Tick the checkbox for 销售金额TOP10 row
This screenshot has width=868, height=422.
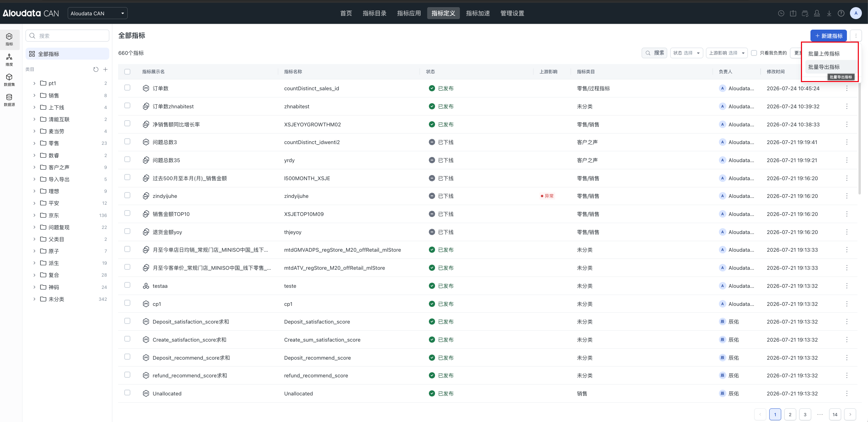click(127, 213)
